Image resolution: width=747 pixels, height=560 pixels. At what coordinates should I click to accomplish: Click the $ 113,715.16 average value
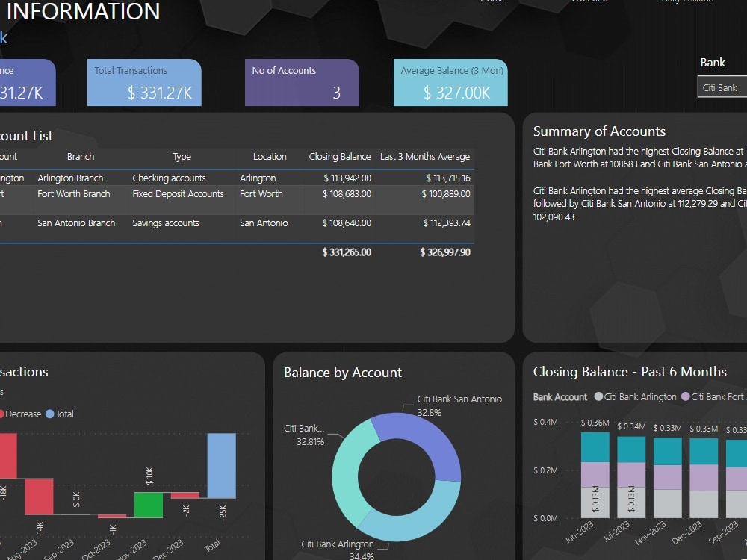click(x=447, y=178)
